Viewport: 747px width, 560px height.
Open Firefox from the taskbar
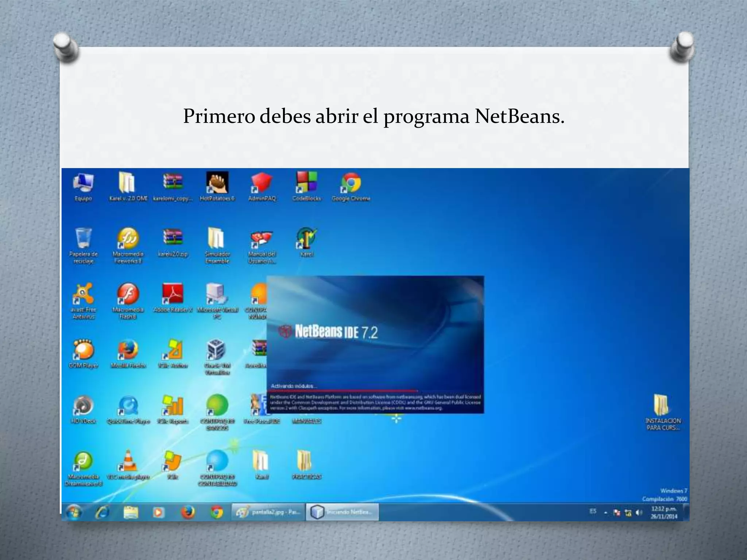188,513
